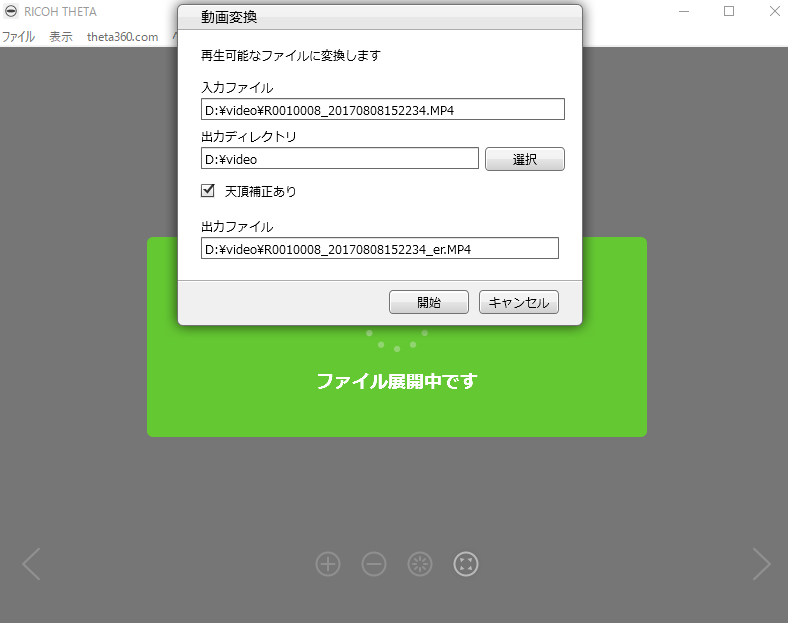Open the ファイル menu
The width and height of the screenshot is (788, 623).
[18, 37]
